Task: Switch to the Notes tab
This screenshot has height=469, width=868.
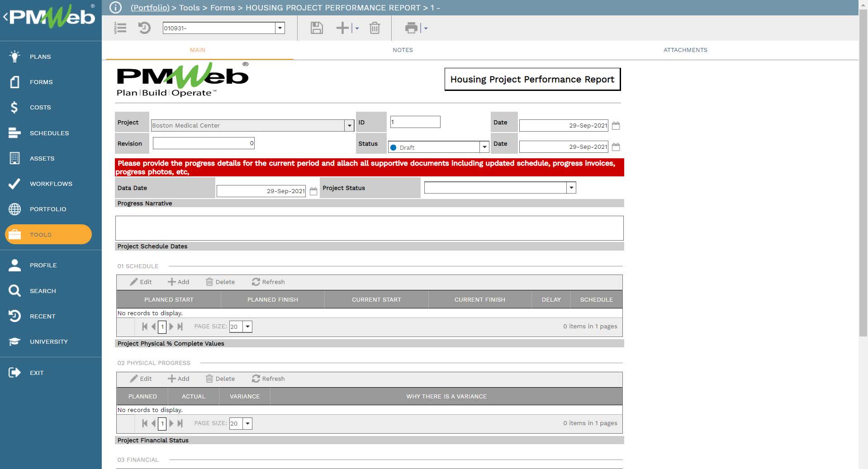Action: click(403, 50)
